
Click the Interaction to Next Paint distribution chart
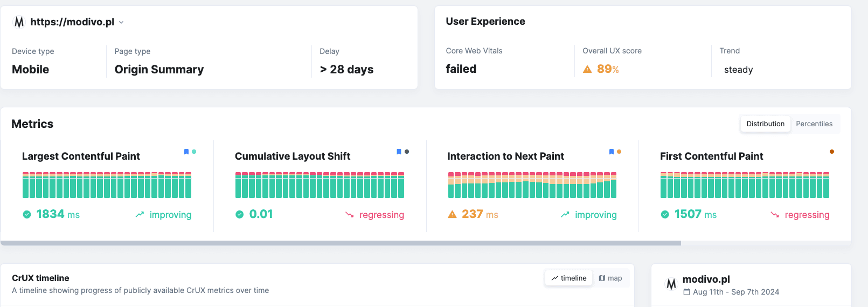pos(532,185)
